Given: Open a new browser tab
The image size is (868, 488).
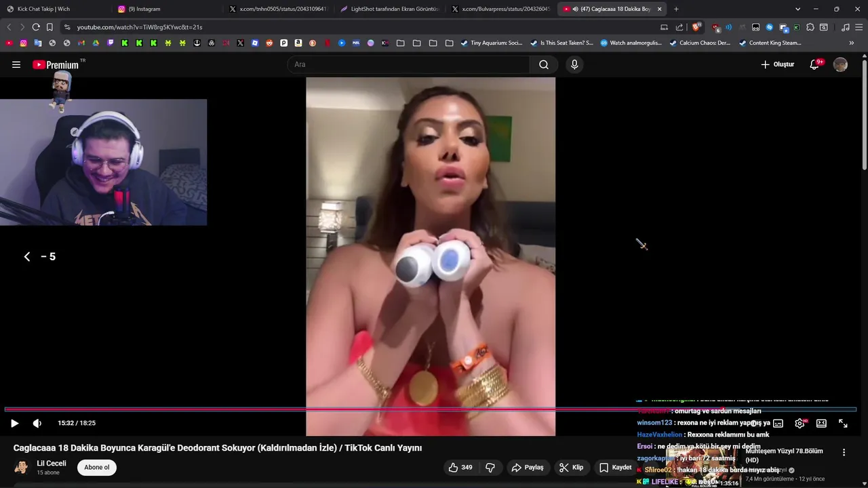Looking at the screenshot, I should [x=676, y=9].
